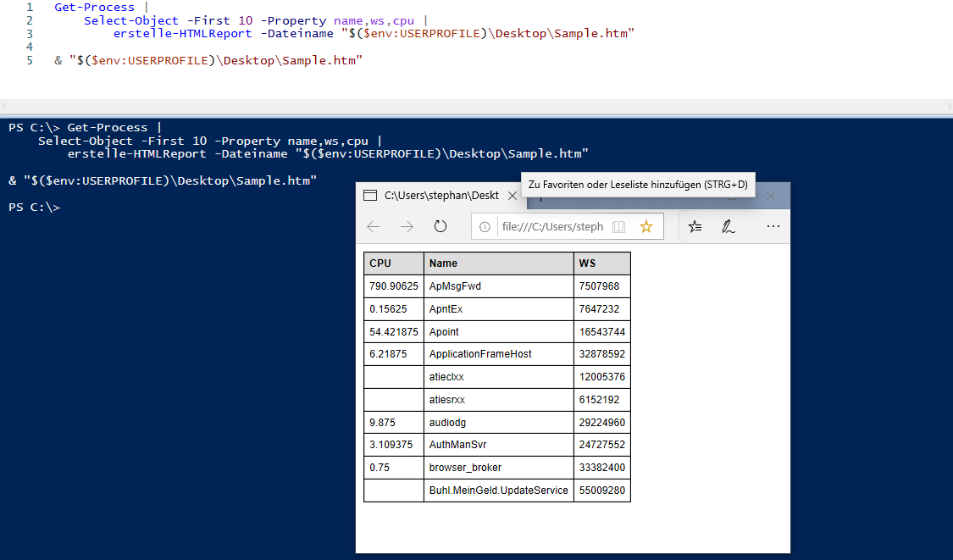The width and height of the screenshot is (953, 560).
Task: View site information via the info icon
Action: pos(485,226)
